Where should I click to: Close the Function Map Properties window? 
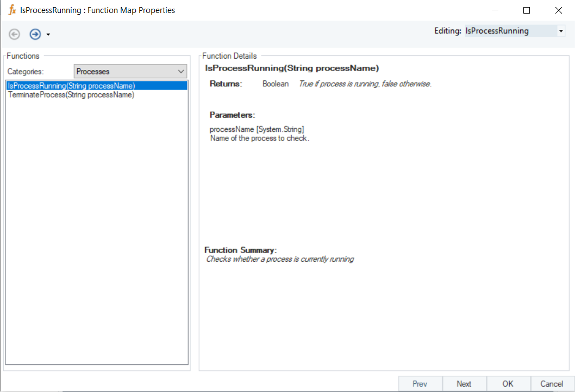559,10
